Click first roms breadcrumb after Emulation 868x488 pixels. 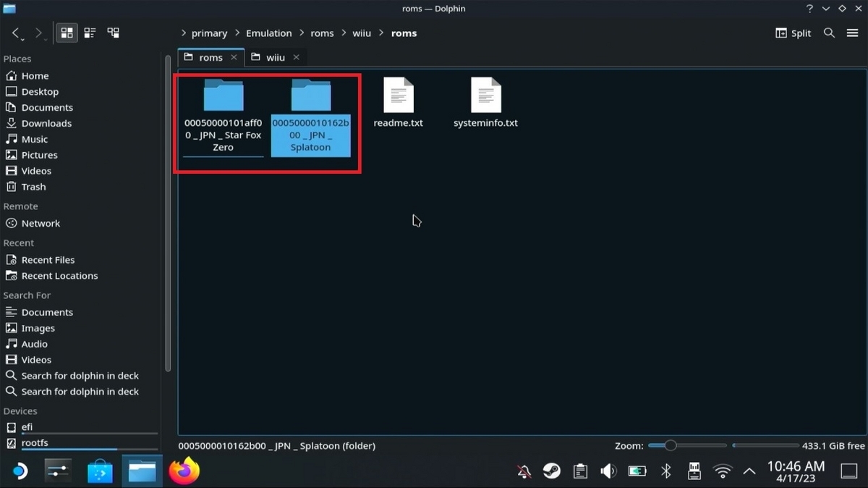point(322,33)
